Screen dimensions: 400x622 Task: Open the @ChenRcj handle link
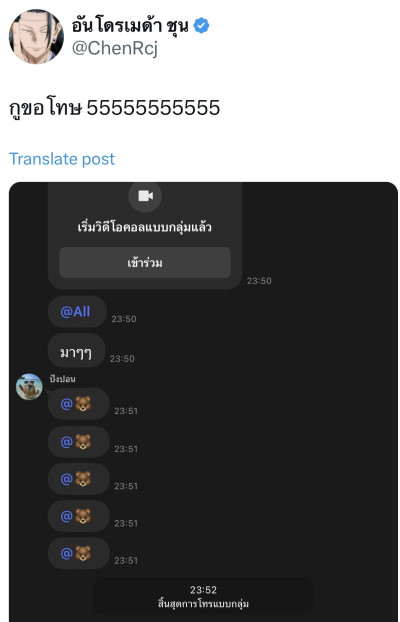[115, 49]
